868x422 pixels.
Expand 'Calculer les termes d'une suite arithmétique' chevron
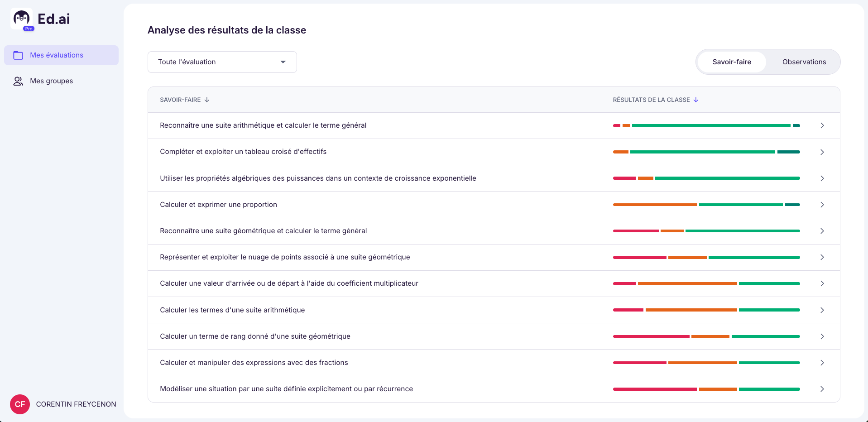coord(822,310)
